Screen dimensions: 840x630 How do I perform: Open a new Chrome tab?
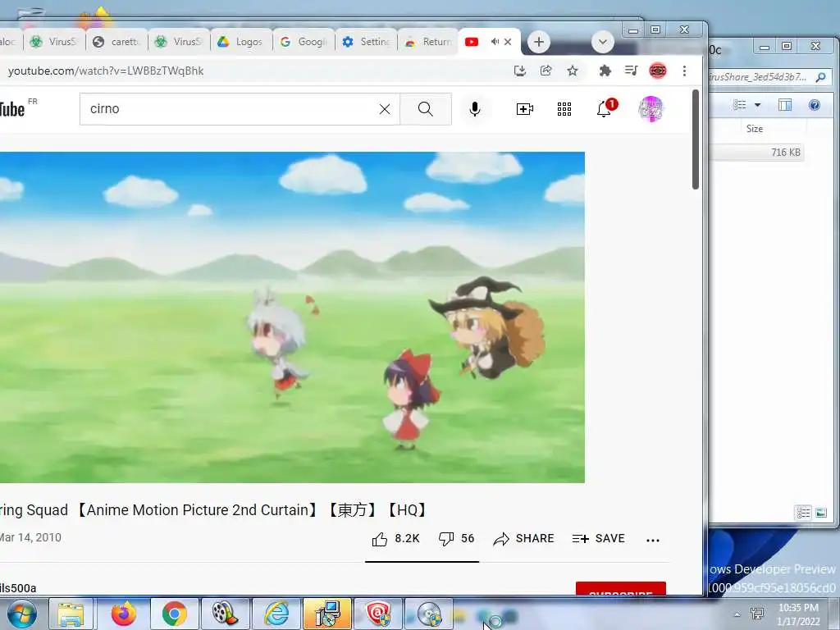point(538,42)
